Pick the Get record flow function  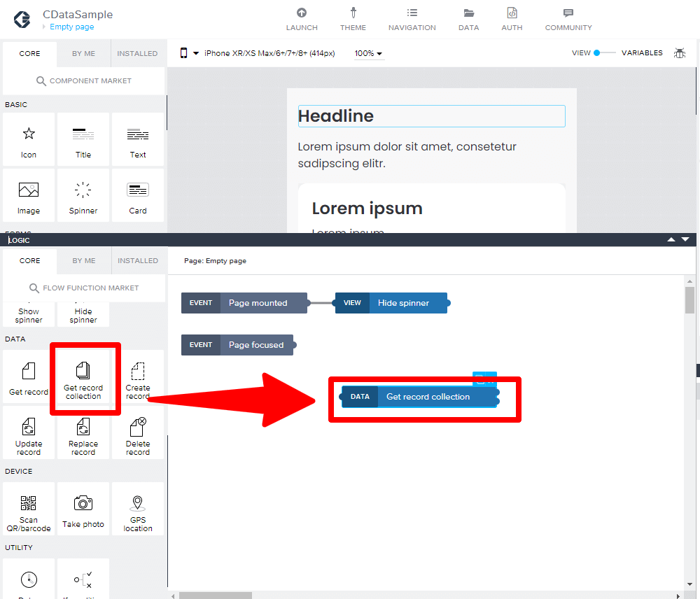(x=29, y=377)
